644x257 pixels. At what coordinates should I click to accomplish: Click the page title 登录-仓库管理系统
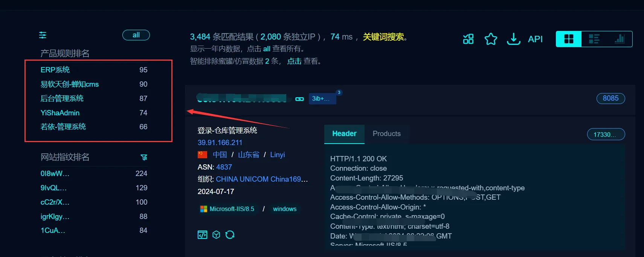point(227,130)
